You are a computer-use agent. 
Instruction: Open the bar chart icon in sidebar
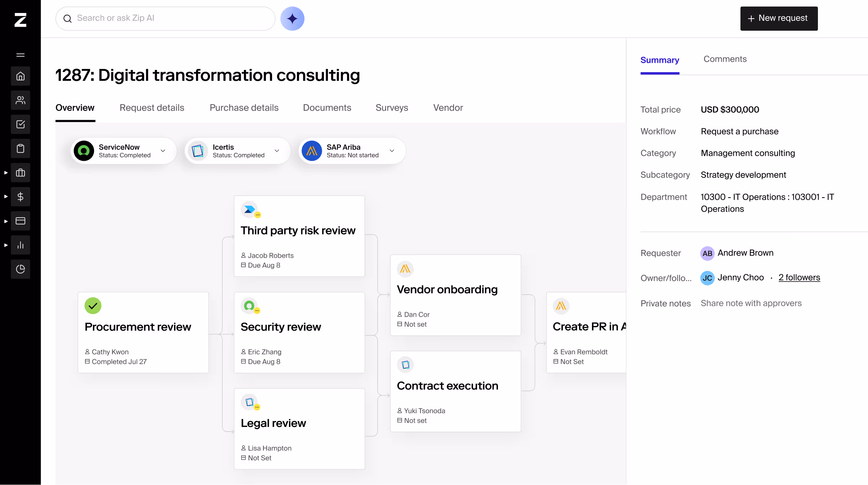click(21, 245)
